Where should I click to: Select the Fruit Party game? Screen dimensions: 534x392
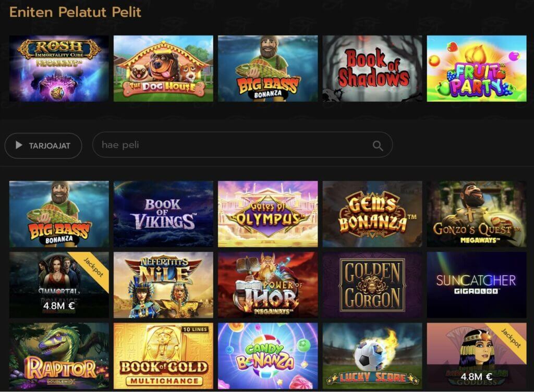477,68
